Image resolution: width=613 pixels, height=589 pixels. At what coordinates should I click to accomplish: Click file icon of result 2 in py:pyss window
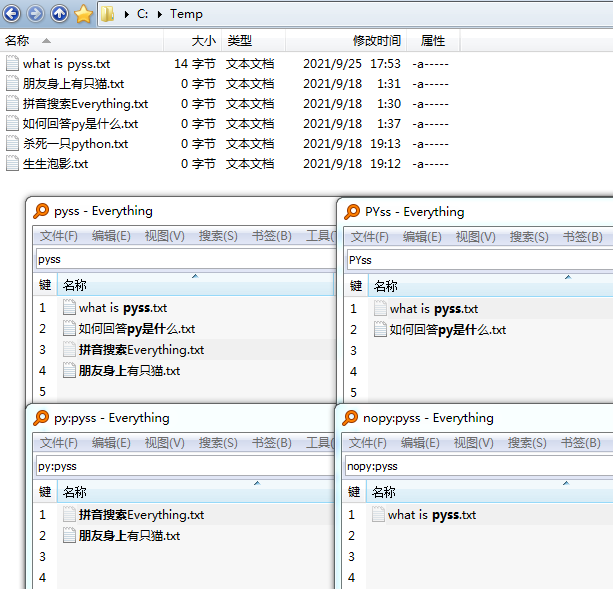tap(69, 535)
